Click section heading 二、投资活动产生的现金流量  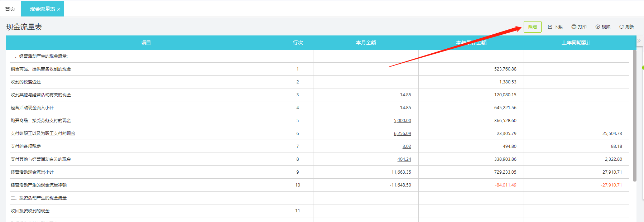[39, 198]
